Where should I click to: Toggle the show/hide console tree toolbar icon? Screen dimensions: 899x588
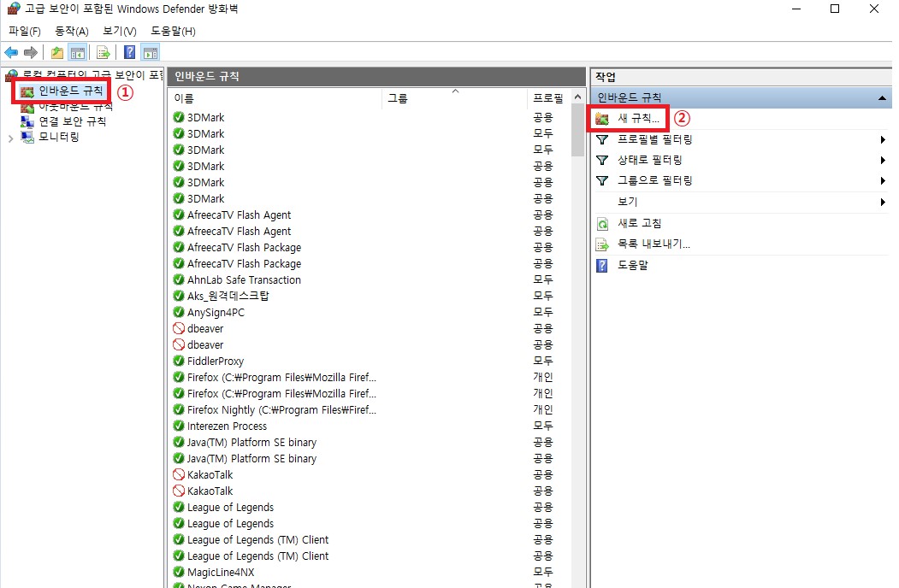click(77, 53)
